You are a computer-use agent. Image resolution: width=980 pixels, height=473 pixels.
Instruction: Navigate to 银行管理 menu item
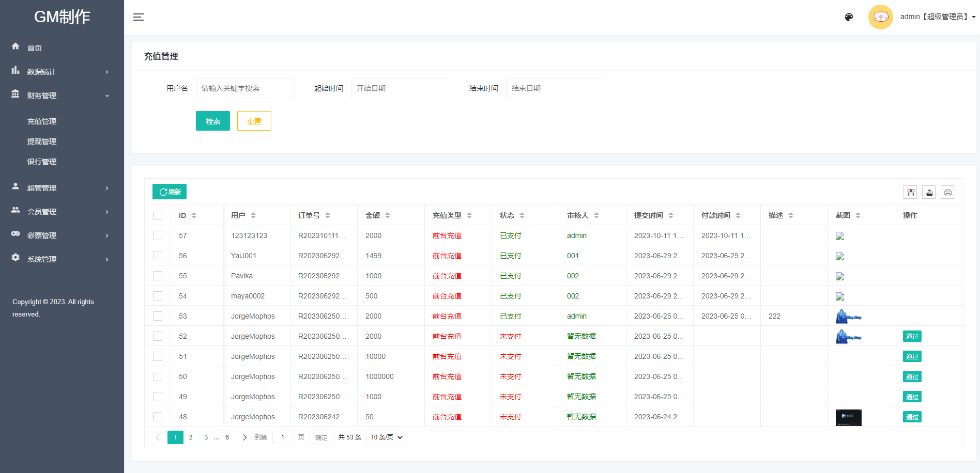(x=42, y=162)
